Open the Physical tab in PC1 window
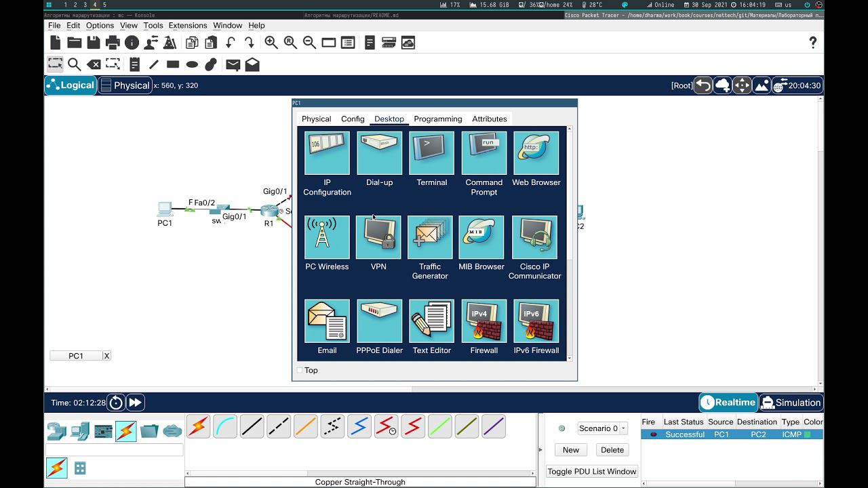 (x=316, y=119)
